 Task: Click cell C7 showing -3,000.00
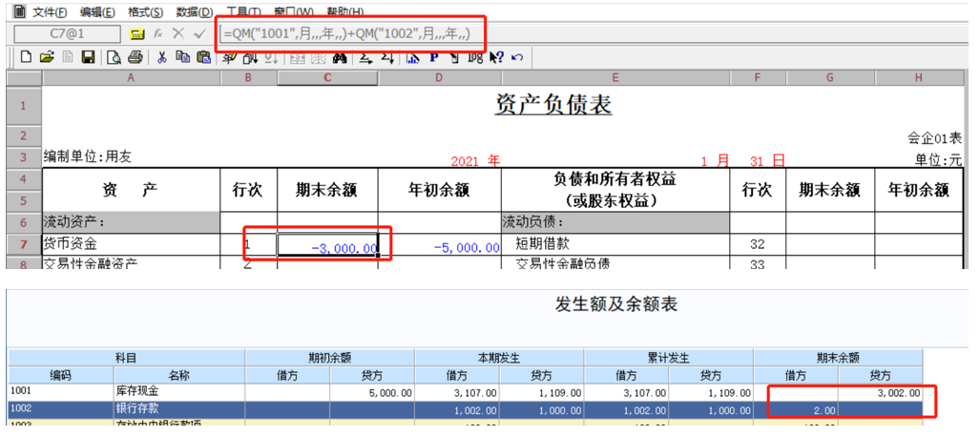(327, 244)
